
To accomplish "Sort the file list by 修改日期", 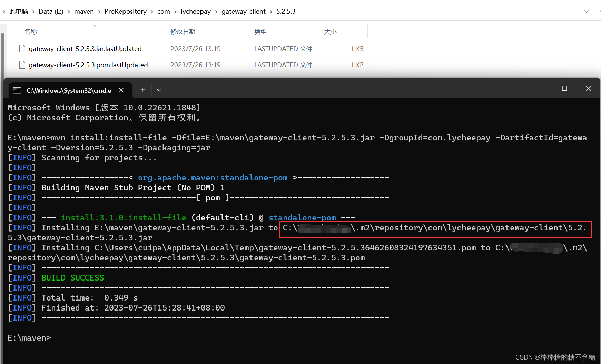I will [183, 31].
